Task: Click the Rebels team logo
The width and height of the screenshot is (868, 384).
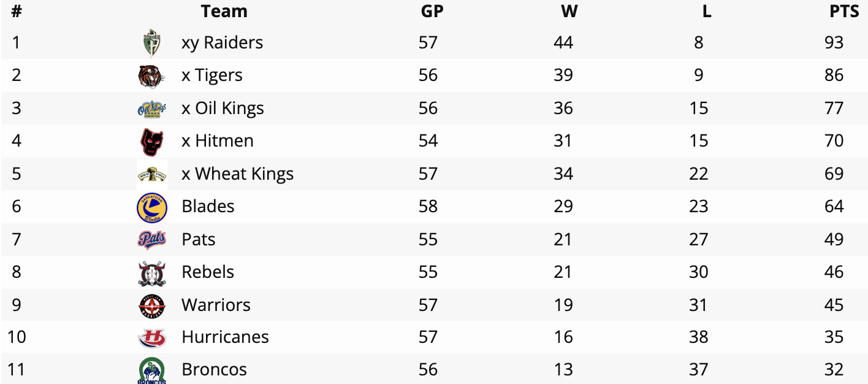Action: [x=151, y=273]
